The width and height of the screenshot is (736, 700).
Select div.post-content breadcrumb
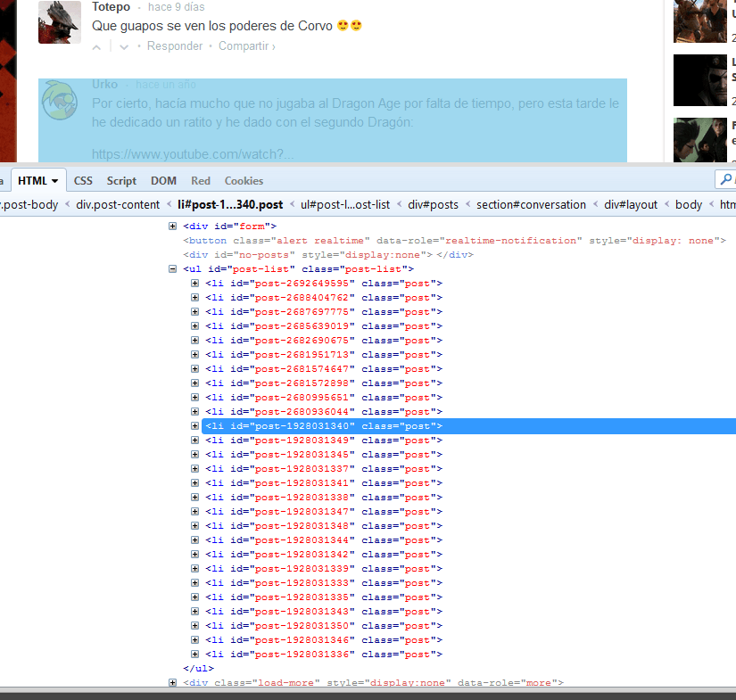[x=118, y=204]
